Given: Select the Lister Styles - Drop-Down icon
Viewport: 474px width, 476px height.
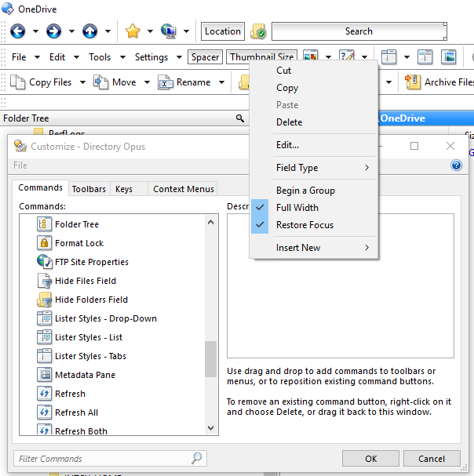Looking at the screenshot, I should (x=45, y=318).
